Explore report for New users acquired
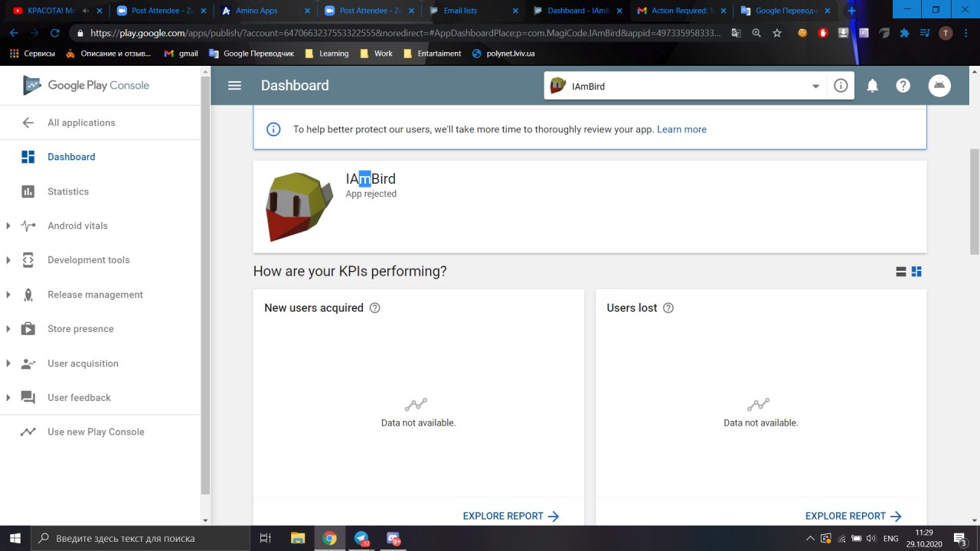The height and width of the screenshot is (551, 980). point(511,516)
